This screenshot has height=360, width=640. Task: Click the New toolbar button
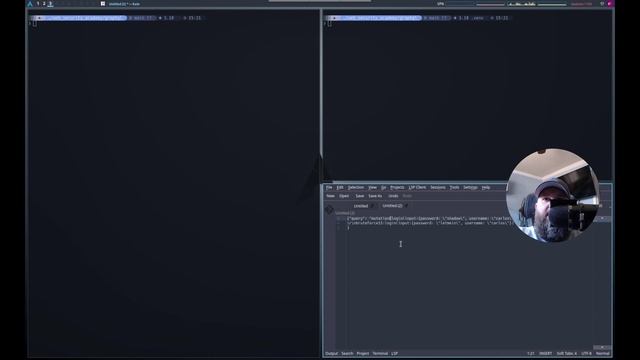330,196
